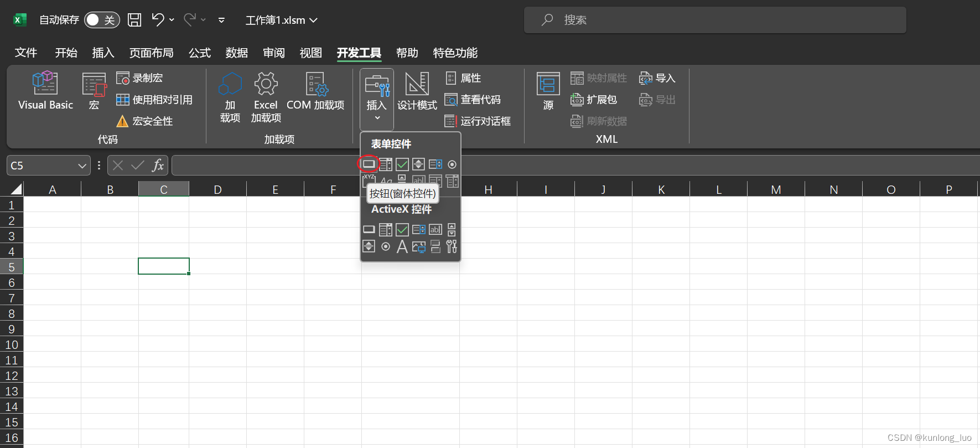Select form-control Spin Button under 表单控件
Image resolution: width=980 pixels, height=448 pixels.
[x=419, y=164]
